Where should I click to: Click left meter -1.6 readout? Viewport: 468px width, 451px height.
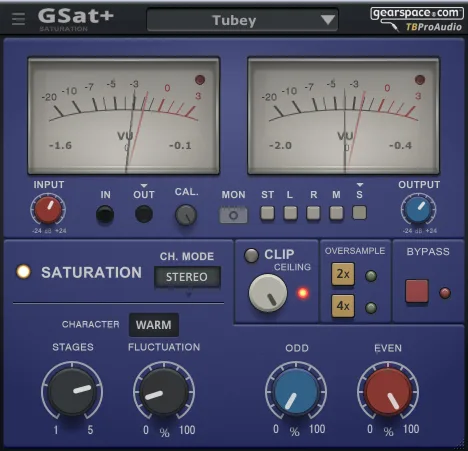coord(60,146)
